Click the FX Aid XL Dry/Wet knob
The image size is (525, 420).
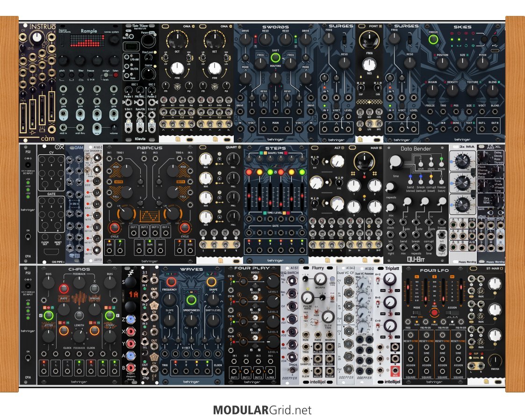[497, 201]
